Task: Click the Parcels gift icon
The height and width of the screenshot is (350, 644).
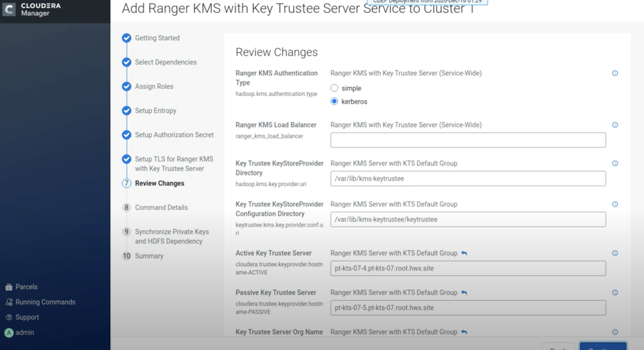Action: pyautogui.click(x=9, y=287)
